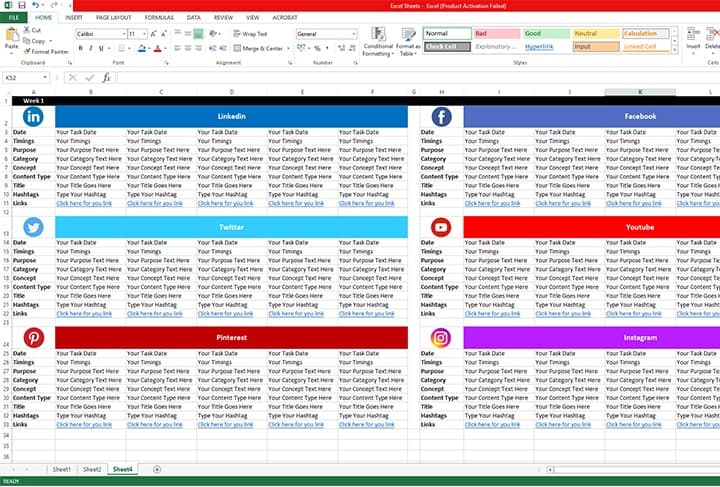Viewport: 720px width, 487px height.
Task: Toggle Bold formatting
Action: [81, 48]
